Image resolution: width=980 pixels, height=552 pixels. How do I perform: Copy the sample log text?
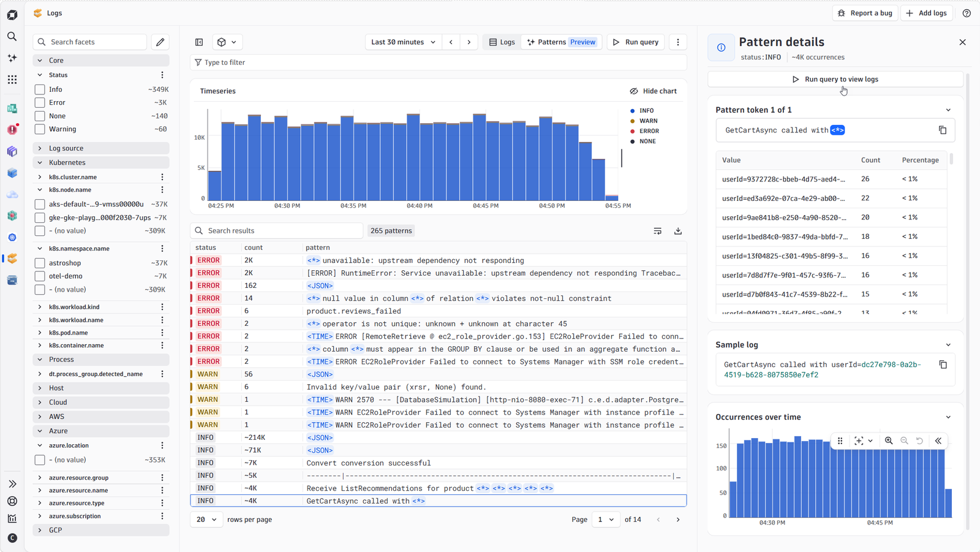coord(943,365)
